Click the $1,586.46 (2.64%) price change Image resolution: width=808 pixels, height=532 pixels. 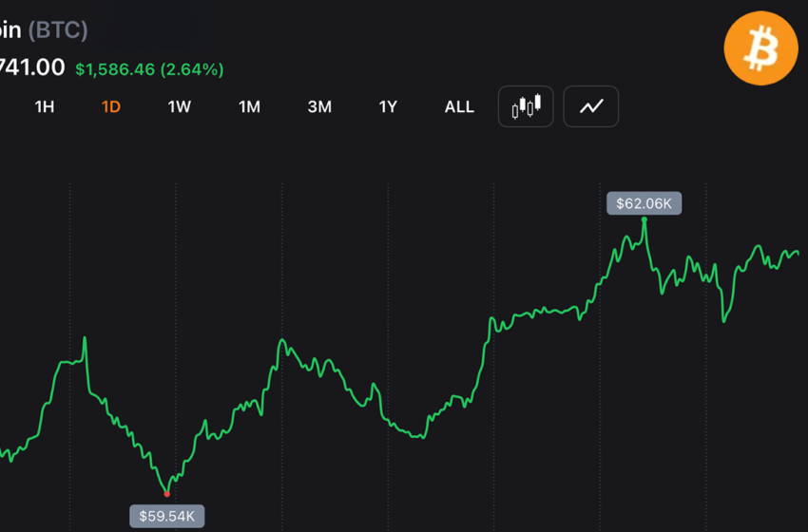(x=149, y=69)
